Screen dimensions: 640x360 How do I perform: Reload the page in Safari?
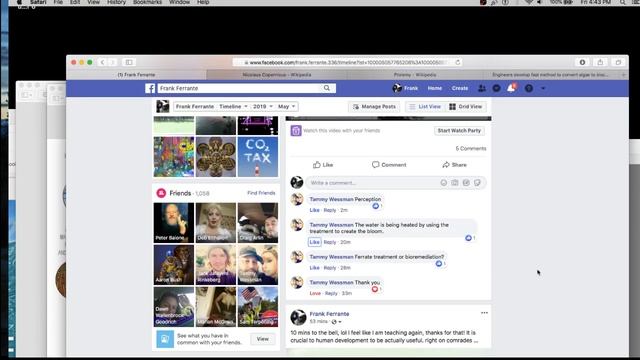pyautogui.click(x=458, y=62)
